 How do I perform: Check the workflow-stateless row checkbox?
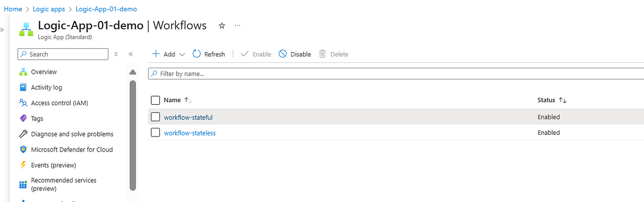[x=156, y=133]
